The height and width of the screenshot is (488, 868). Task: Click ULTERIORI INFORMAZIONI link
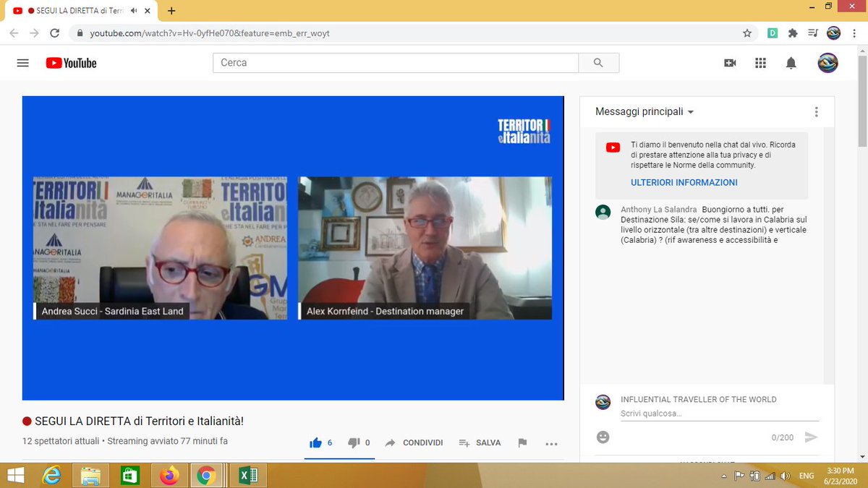click(x=684, y=183)
